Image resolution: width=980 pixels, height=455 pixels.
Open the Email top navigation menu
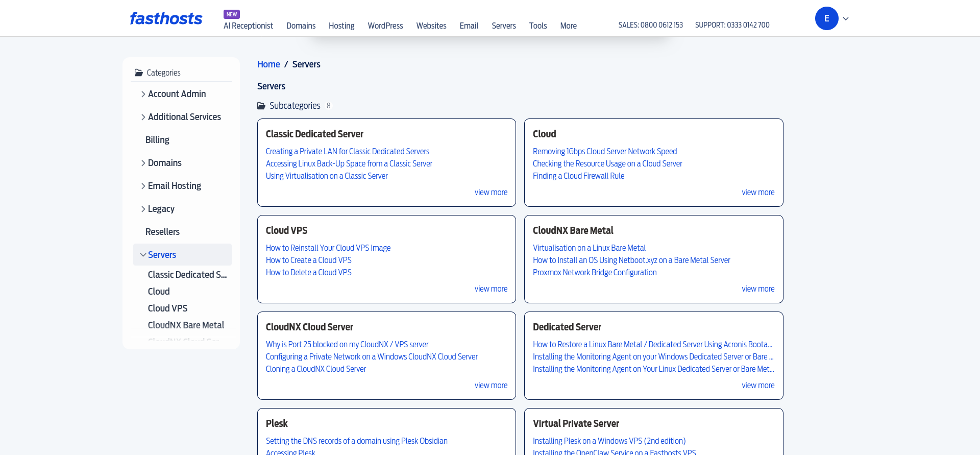pyautogui.click(x=469, y=26)
